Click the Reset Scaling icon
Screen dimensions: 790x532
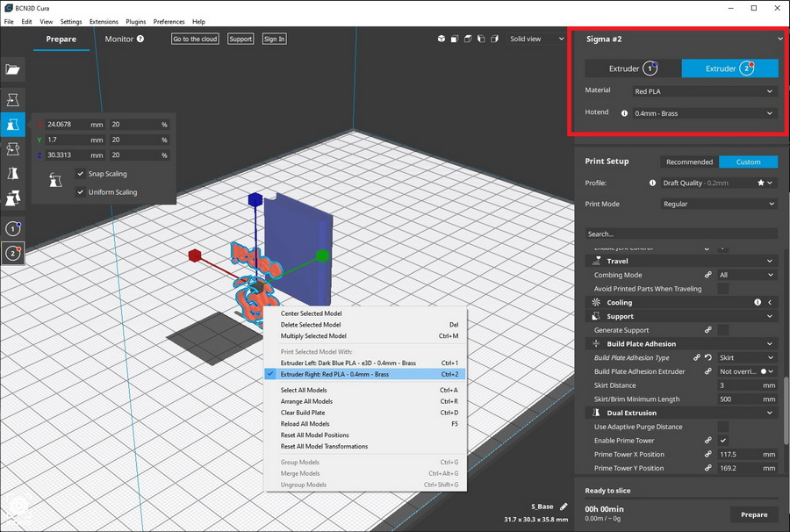(x=55, y=183)
